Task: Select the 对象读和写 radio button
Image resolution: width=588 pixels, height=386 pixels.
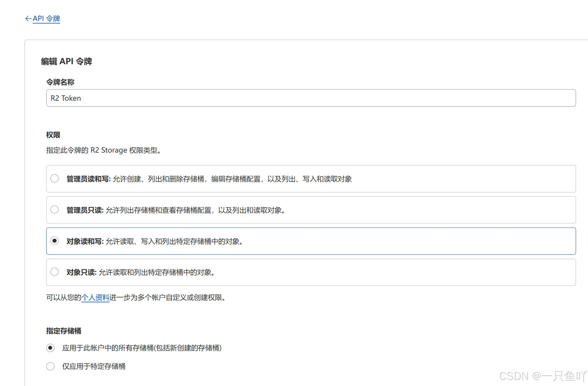Action: pos(55,241)
